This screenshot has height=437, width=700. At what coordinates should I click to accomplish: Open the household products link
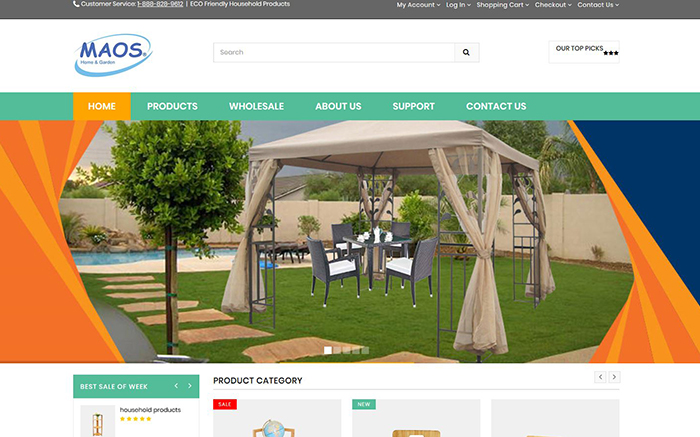point(150,410)
